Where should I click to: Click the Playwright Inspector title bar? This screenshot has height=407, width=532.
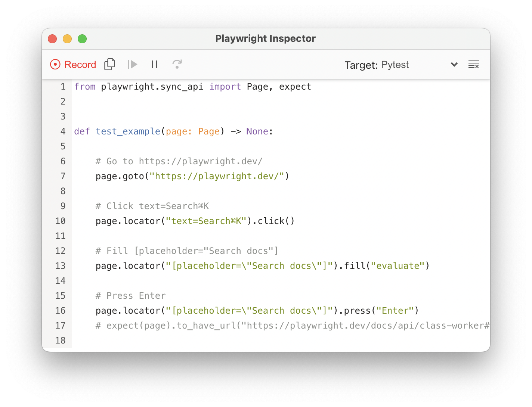point(265,38)
